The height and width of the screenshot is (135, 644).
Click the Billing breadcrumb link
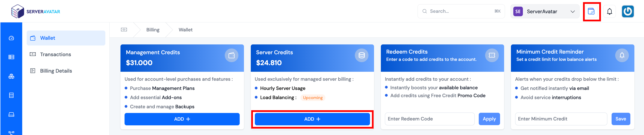tap(153, 30)
